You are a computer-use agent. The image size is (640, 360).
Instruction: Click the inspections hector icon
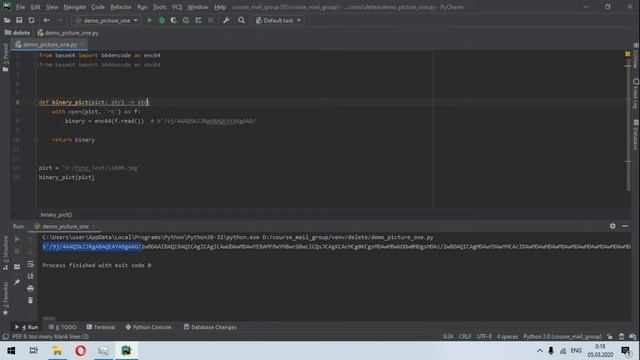(621, 337)
